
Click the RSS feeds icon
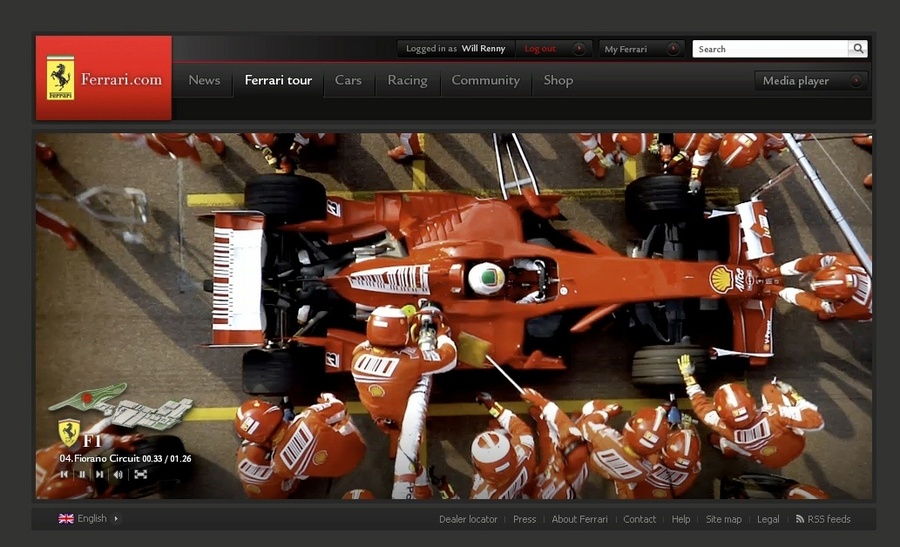tap(800, 519)
